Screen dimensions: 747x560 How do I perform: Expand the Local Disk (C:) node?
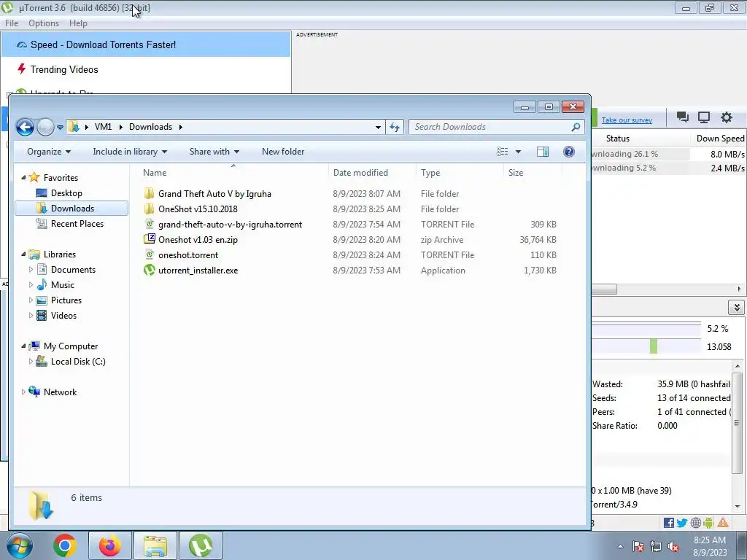(x=31, y=362)
